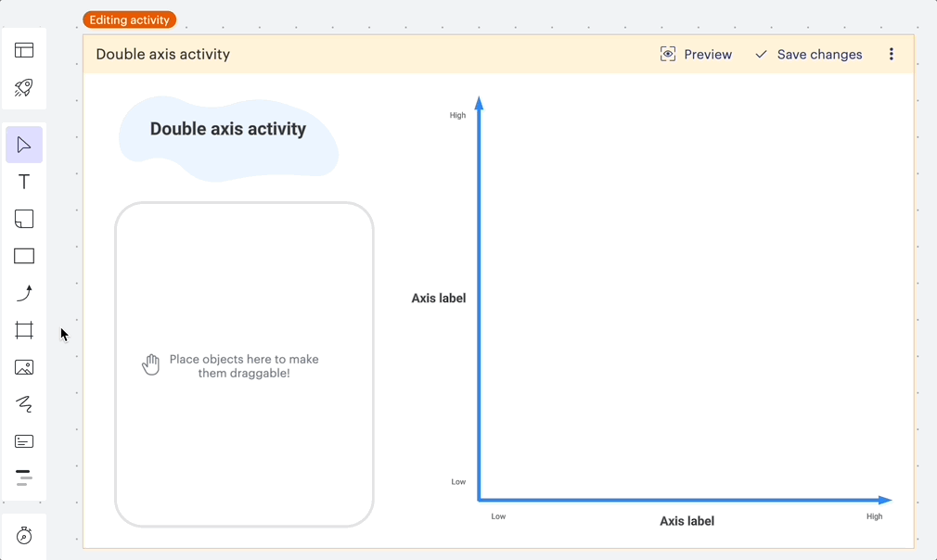Select the rectangle shape tool

[x=23, y=256]
